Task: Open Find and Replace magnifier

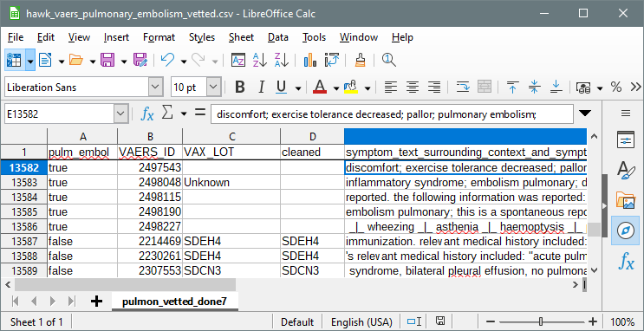Action: coord(388,61)
